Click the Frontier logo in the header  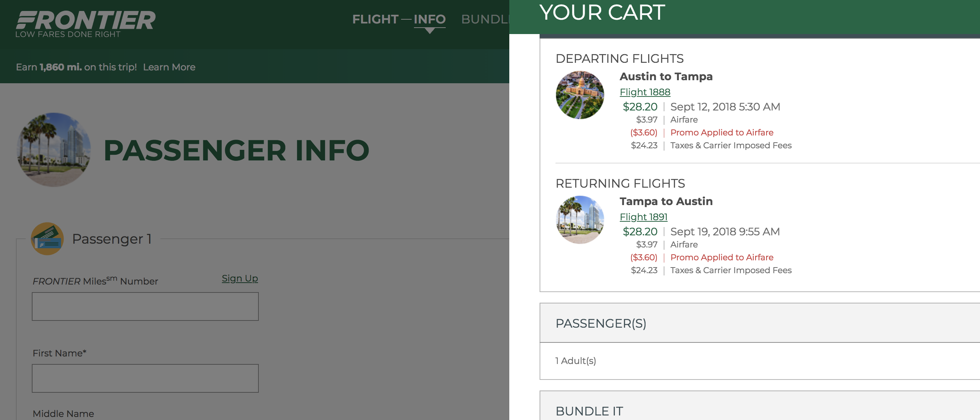pyautogui.click(x=86, y=24)
